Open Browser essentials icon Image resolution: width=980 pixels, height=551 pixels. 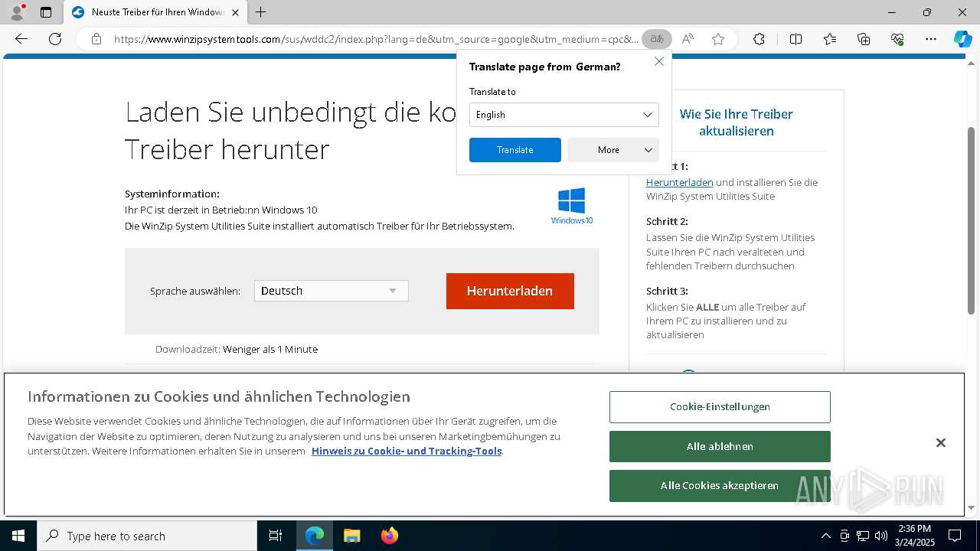(x=897, y=39)
